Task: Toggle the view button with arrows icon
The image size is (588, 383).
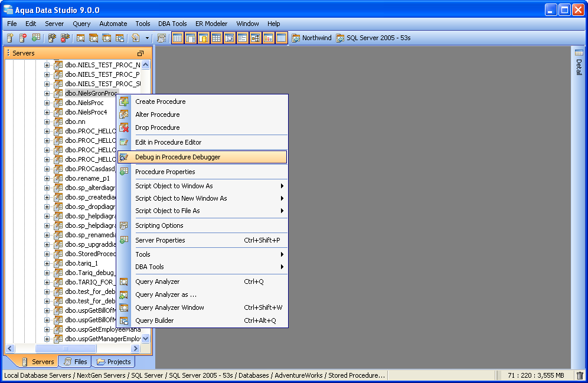Action: click(230, 38)
